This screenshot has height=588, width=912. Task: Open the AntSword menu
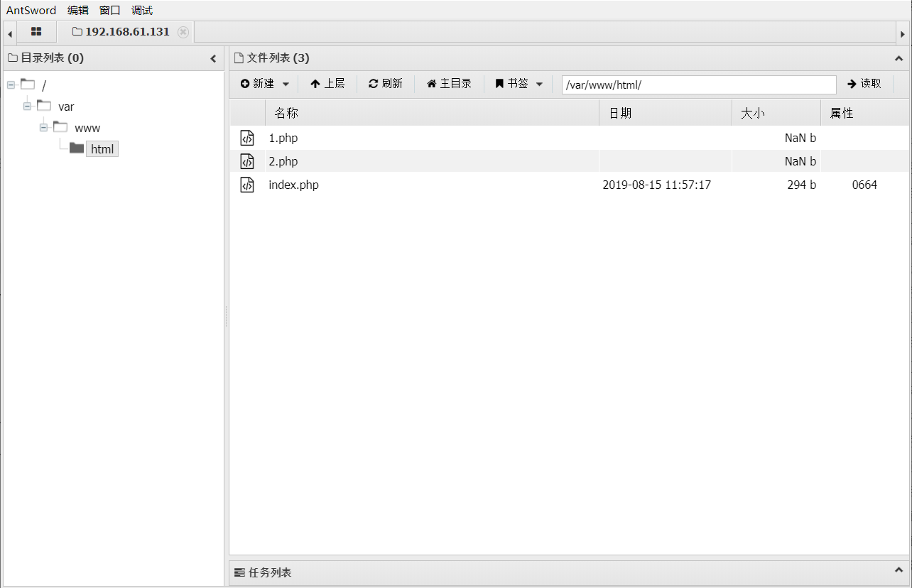coord(31,10)
